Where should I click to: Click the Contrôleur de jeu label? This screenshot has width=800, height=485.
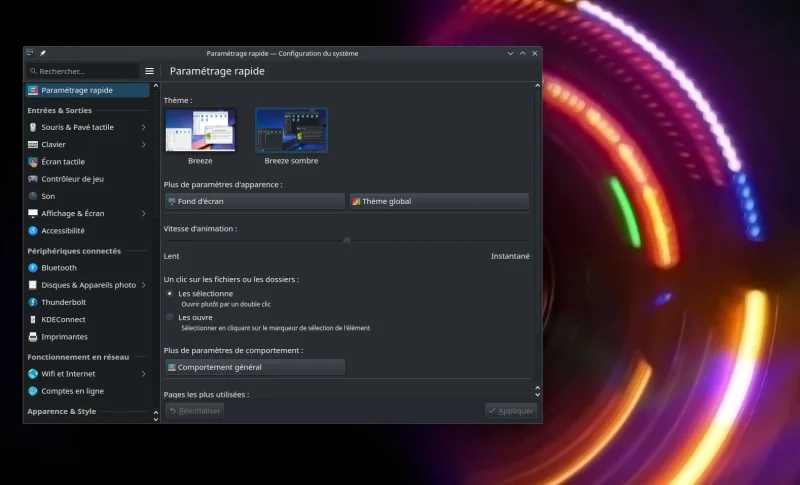pos(72,179)
